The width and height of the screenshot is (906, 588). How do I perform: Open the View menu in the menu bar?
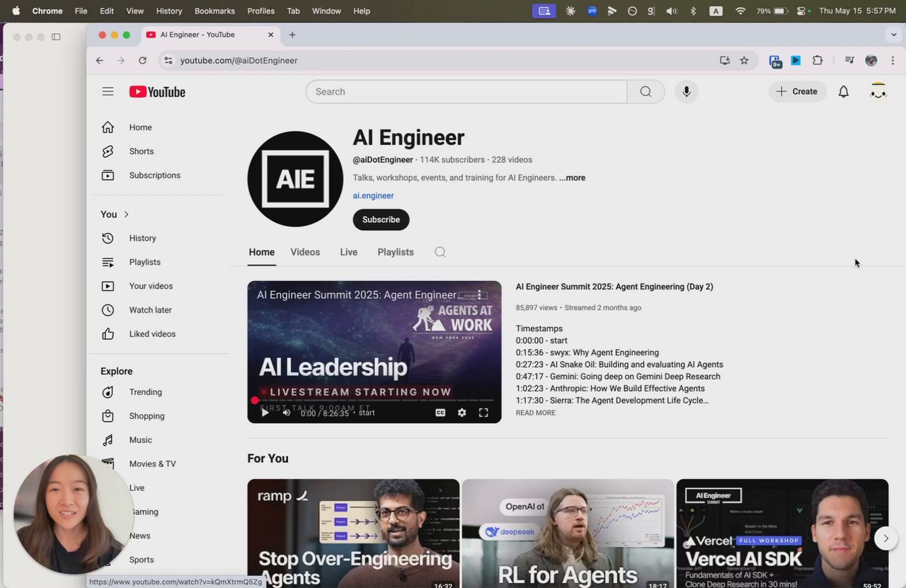coord(134,11)
